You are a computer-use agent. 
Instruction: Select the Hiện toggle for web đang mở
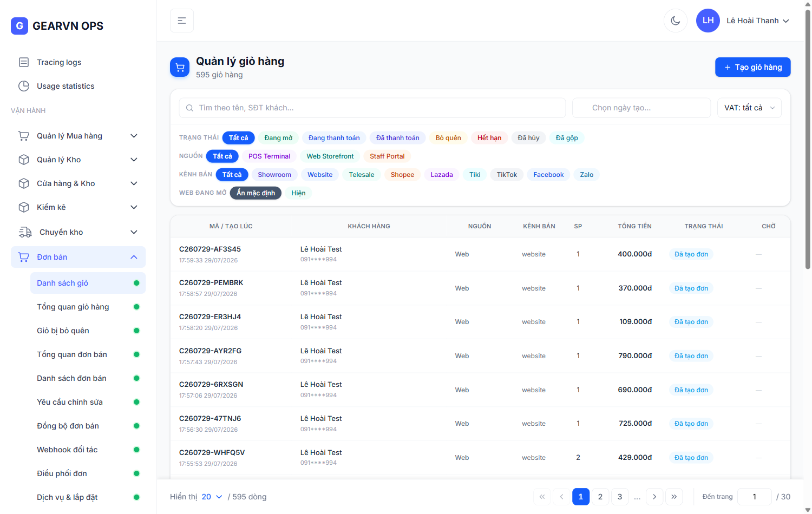(x=298, y=193)
